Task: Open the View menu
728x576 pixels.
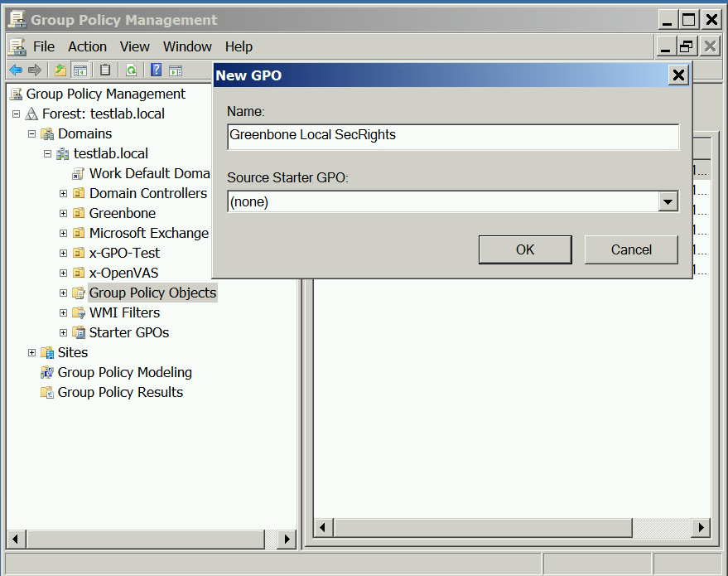Action: coord(135,47)
